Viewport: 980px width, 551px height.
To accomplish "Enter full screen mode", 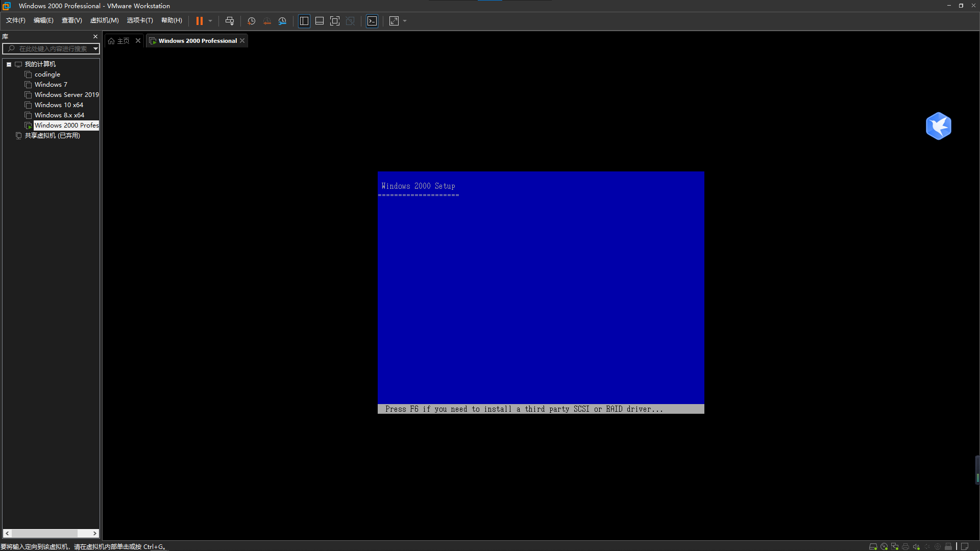I will 335,21.
